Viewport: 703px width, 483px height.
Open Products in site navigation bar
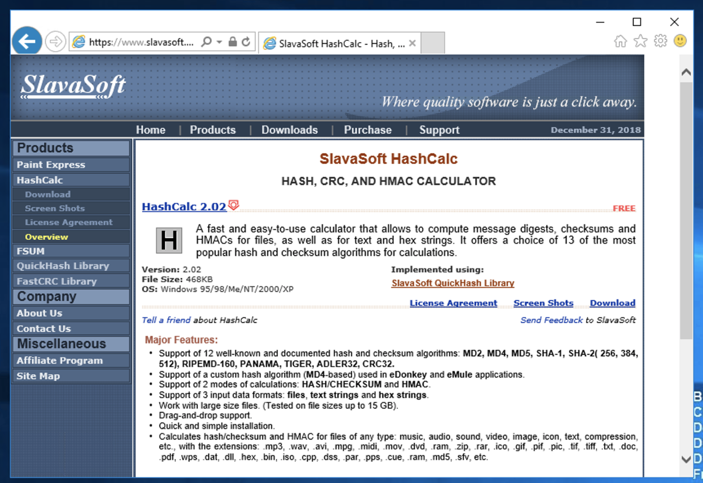[x=213, y=130]
